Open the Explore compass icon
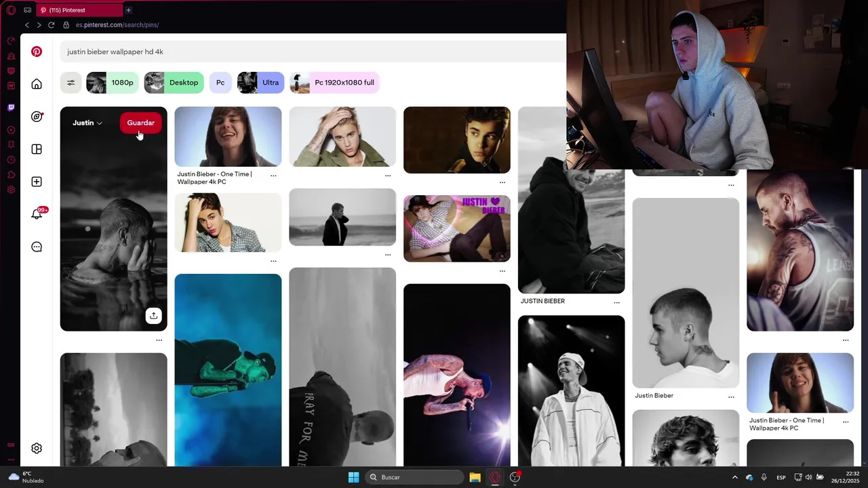The width and height of the screenshot is (868, 488). [37, 117]
